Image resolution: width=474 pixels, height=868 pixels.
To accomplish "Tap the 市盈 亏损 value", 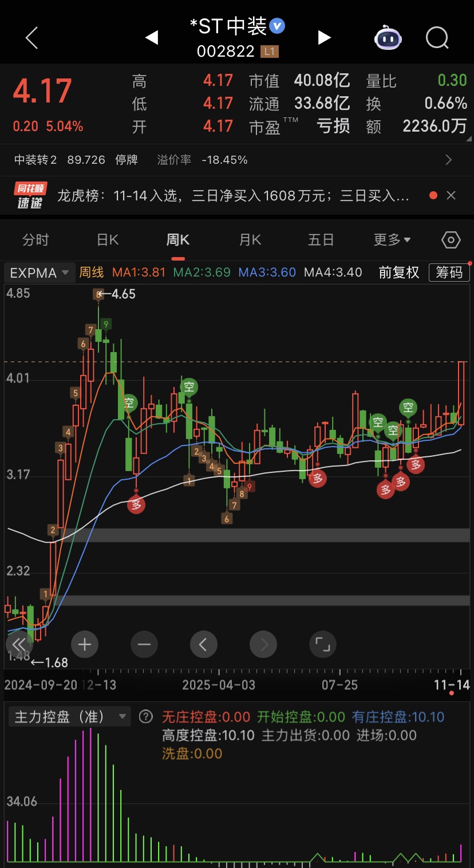I will 333,127.
